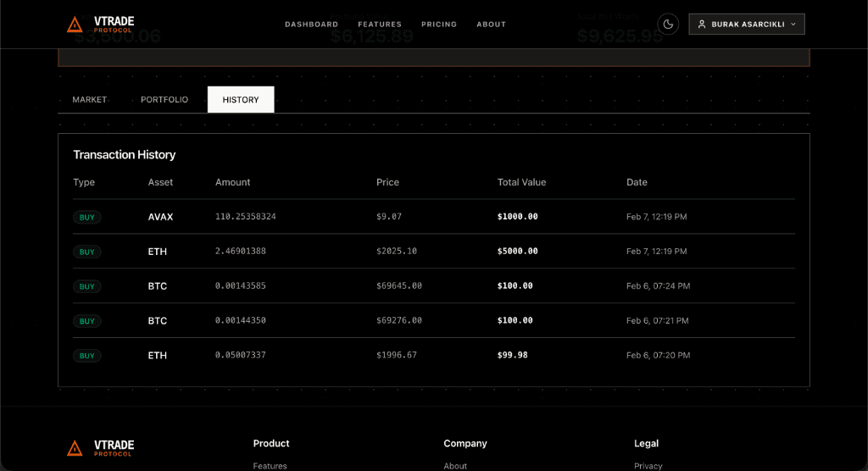The height and width of the screenshot is (471, 868).
Task: Click BUY badge in ETH $99.98 row
Action: coord(87,356)
